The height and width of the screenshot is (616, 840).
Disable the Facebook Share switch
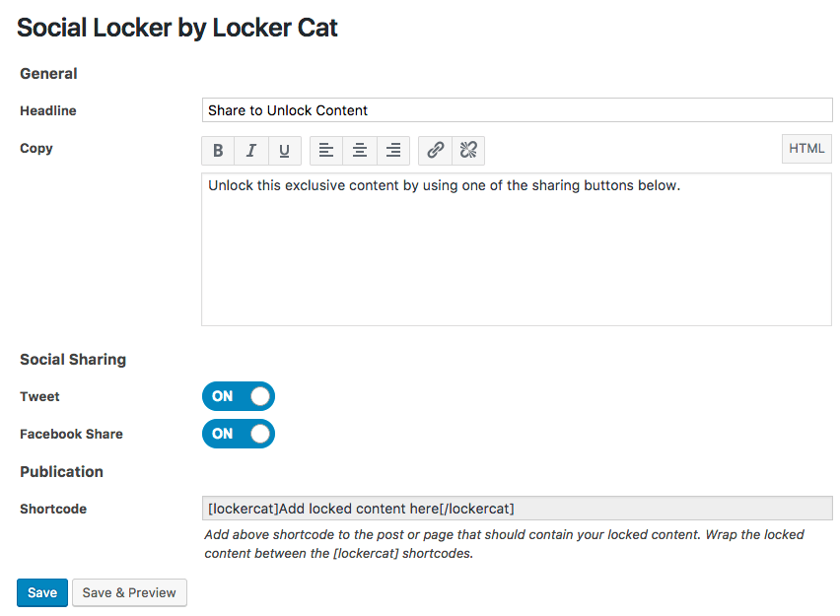pyautogui.click(x=239, y=434)
